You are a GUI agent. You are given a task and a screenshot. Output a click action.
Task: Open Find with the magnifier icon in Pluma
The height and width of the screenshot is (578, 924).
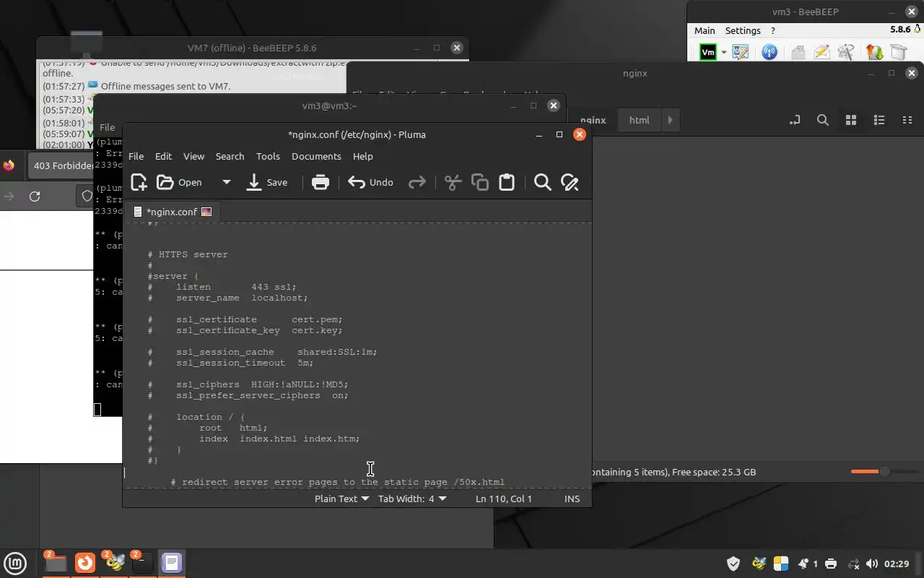tap(542, 182)
